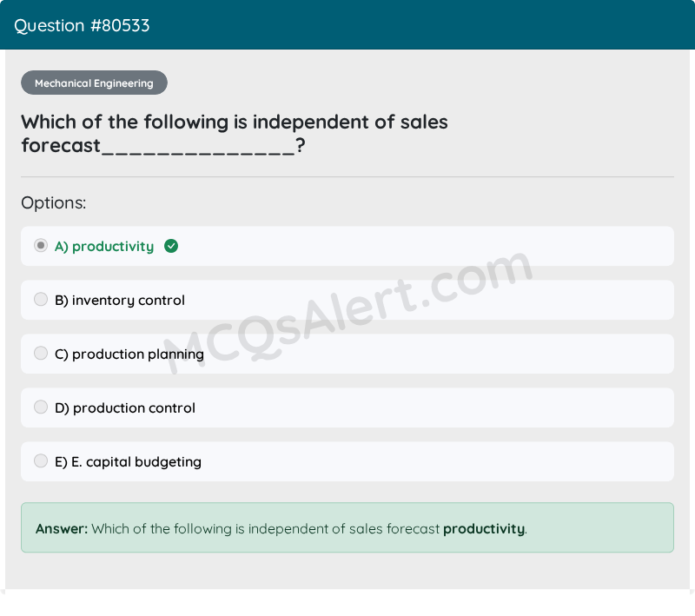Open the Mechanical Engineering category tag
This screenshot has width=695, height=616.
(x=94, y=83)
